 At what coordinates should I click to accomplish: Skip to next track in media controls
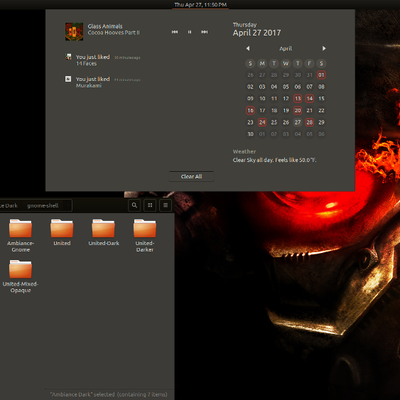(204, 32)
